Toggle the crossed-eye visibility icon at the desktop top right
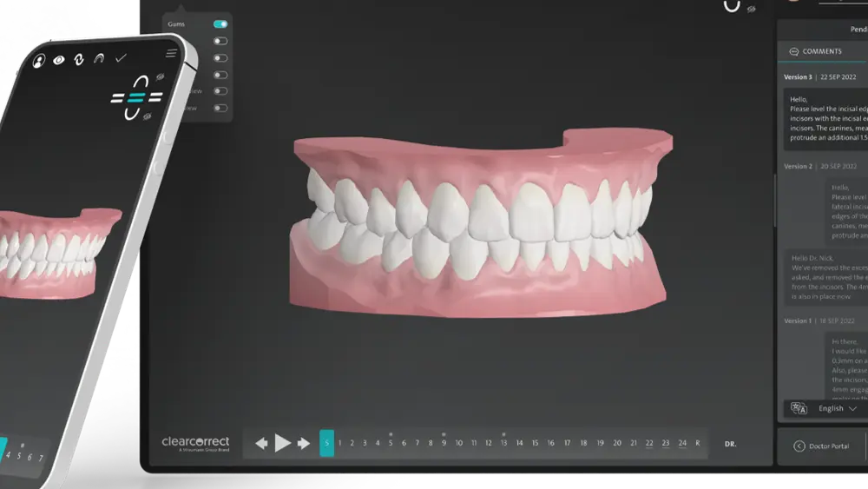Image resolution: width=868 pixels, height=489 pixels. 751,9
